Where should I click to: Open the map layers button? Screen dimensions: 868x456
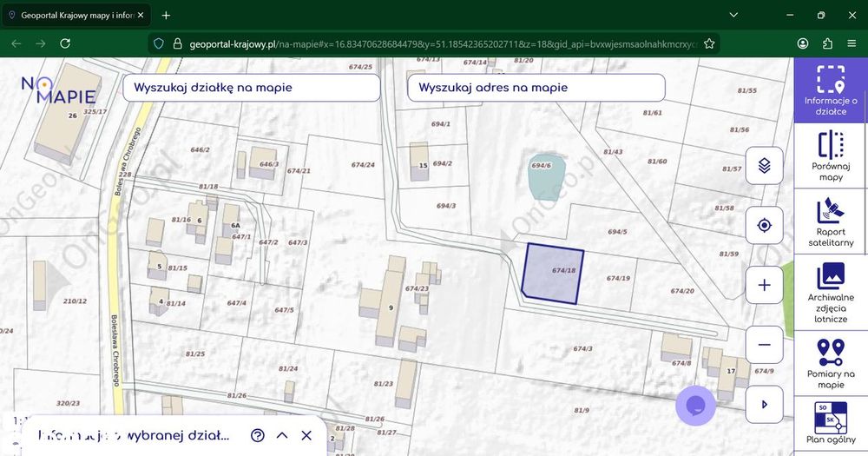764,165
